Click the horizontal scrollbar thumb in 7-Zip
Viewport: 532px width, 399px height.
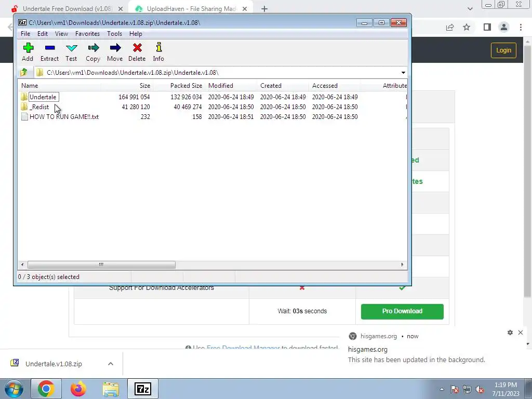tap(101, 264)
